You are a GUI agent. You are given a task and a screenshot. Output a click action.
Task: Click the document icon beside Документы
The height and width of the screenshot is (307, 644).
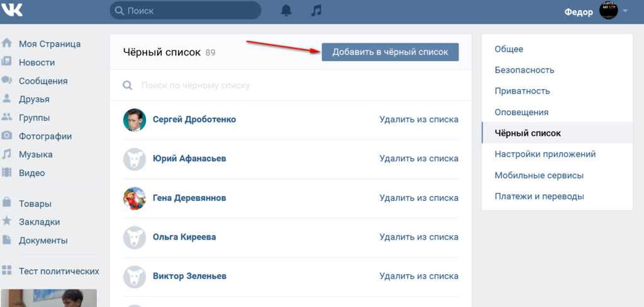click(6, 240)
